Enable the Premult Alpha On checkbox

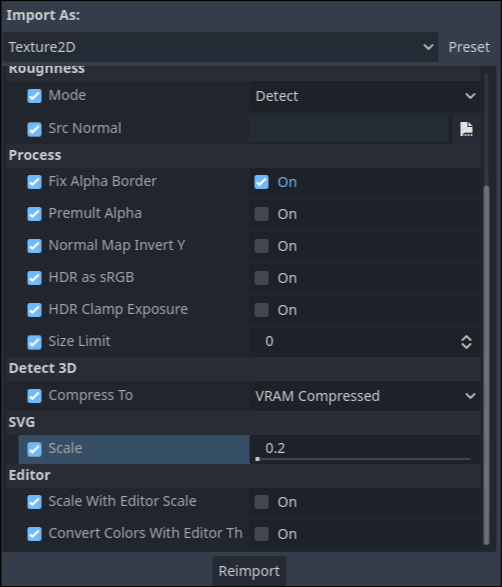click(261, 214)
